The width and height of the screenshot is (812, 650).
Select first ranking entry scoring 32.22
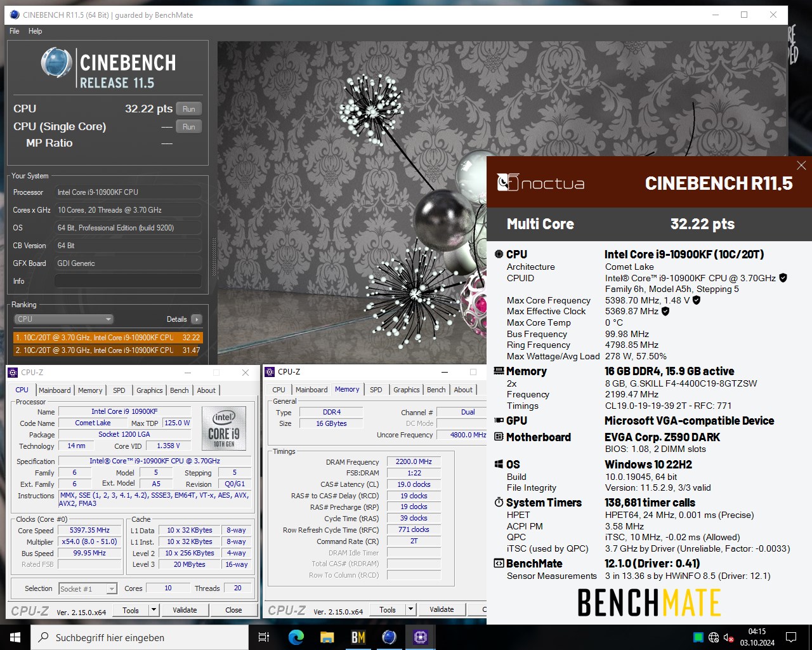[108, 338]
